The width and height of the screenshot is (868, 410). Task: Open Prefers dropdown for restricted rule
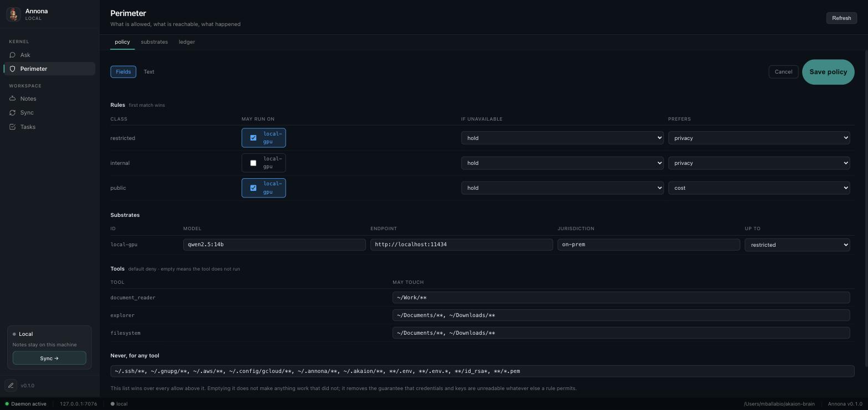click(x=758, y=138)
